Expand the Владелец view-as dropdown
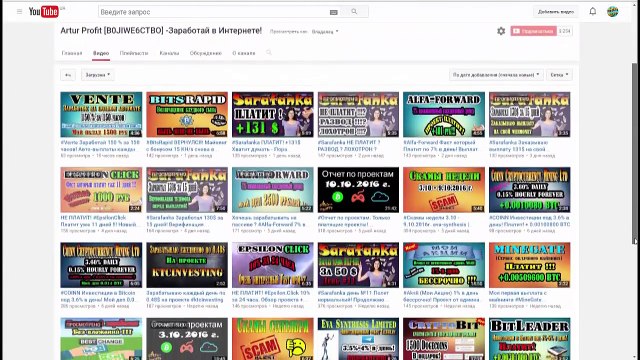Image resolution: width=640 pixels, height=360 pixels. 325,31
